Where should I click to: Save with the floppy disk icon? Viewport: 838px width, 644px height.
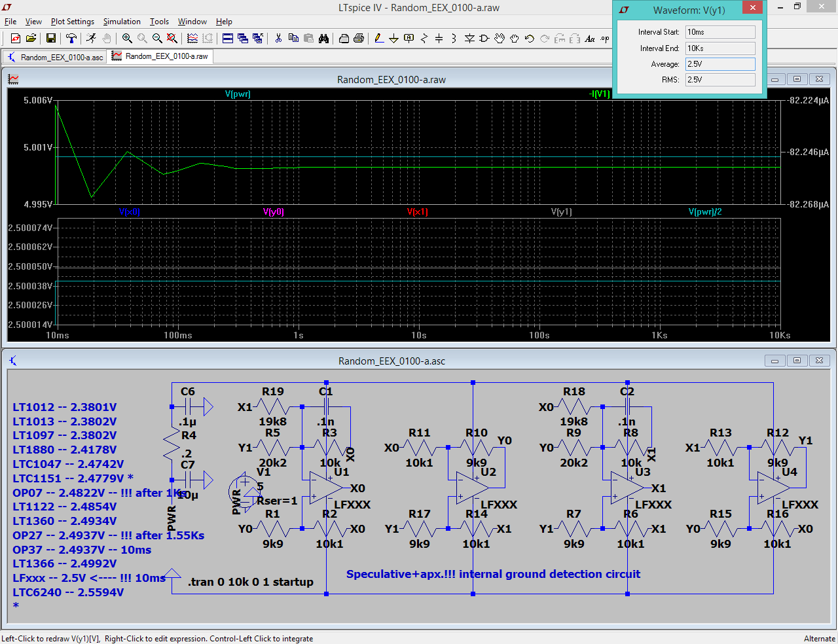[x=50, y=39]
